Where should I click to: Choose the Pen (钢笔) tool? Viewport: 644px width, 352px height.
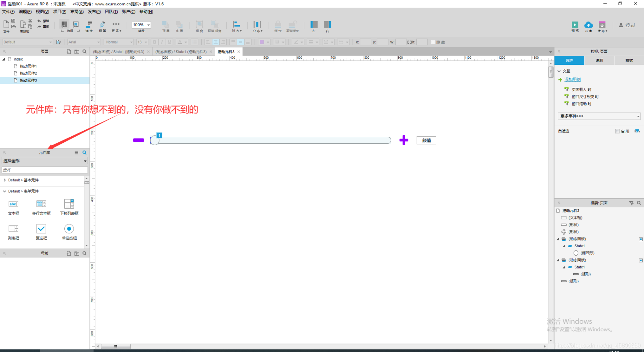[x=103, y=27]
